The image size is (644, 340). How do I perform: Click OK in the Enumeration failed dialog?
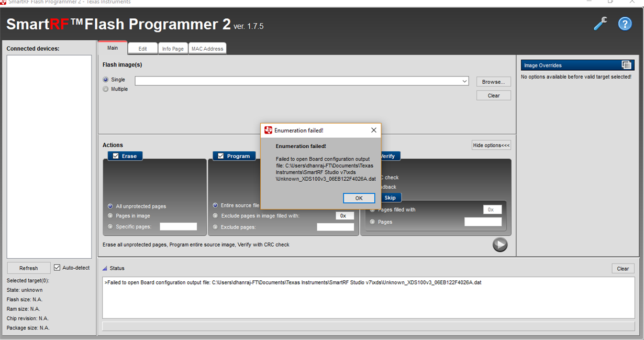359,198
